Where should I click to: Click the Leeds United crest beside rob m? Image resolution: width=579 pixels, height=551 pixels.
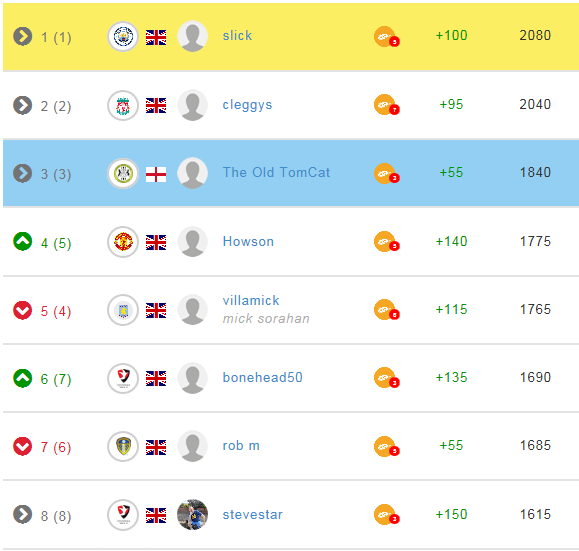click(x=123, y=446)
